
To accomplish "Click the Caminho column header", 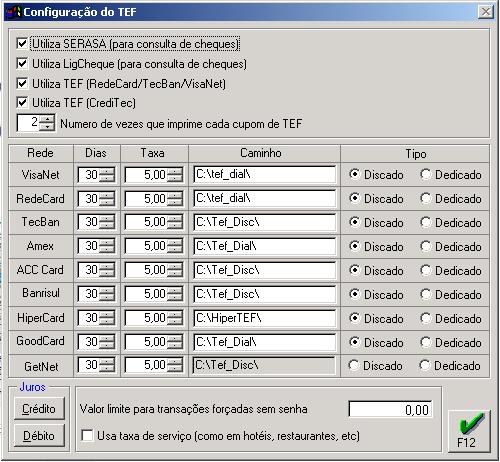I will coord(261,153).
